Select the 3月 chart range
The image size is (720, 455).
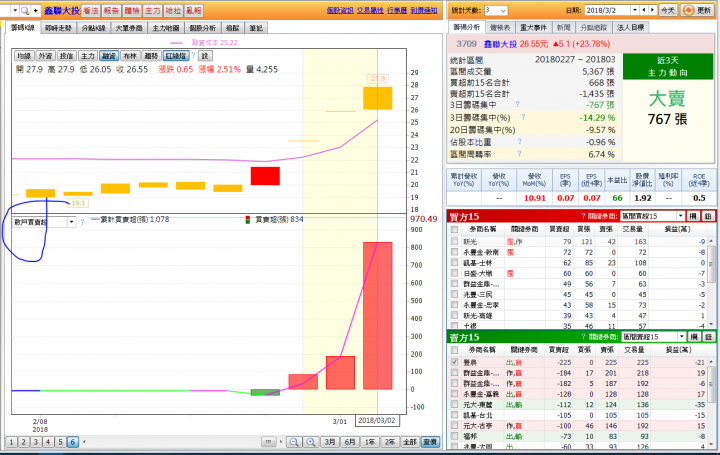330,442
